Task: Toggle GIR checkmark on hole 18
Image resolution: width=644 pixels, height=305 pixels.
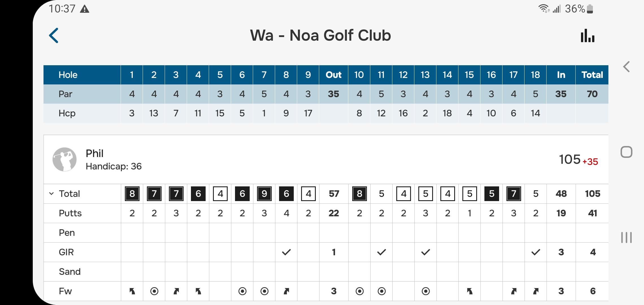Action: click(x=536, y=252)
